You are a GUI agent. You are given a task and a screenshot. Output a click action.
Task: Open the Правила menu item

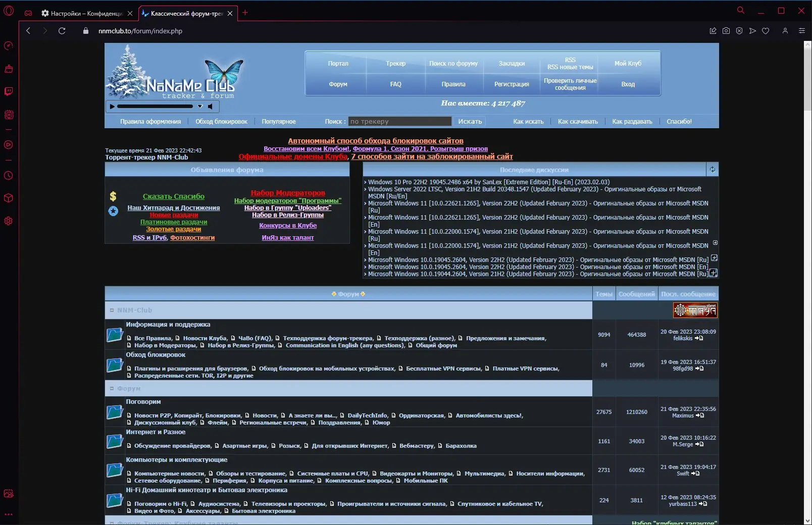click(453, 84)
